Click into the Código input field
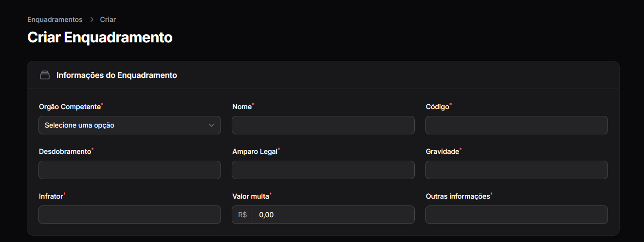This screenshot has height=242, width=644. (x=516, y=125)
